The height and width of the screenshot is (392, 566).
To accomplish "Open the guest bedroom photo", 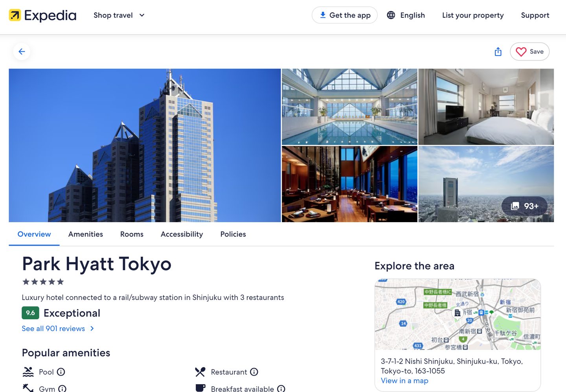I will coord(486,107).
